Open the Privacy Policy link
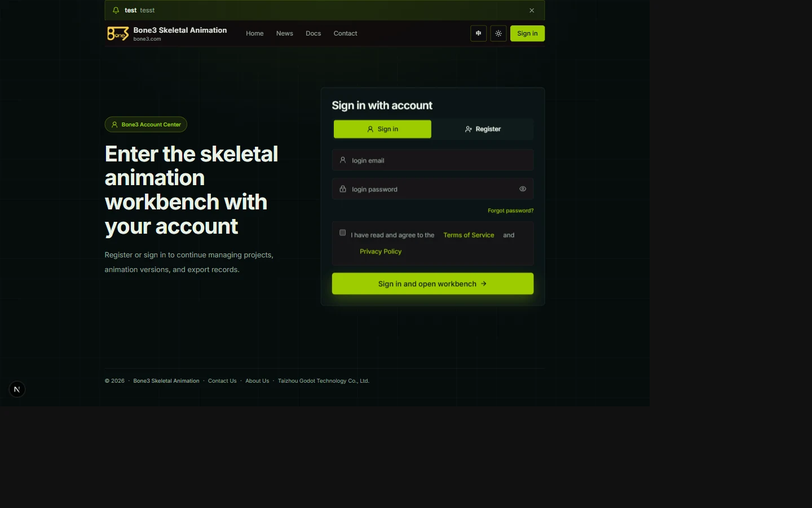This screenshot has height=508, width=812. 381,252
